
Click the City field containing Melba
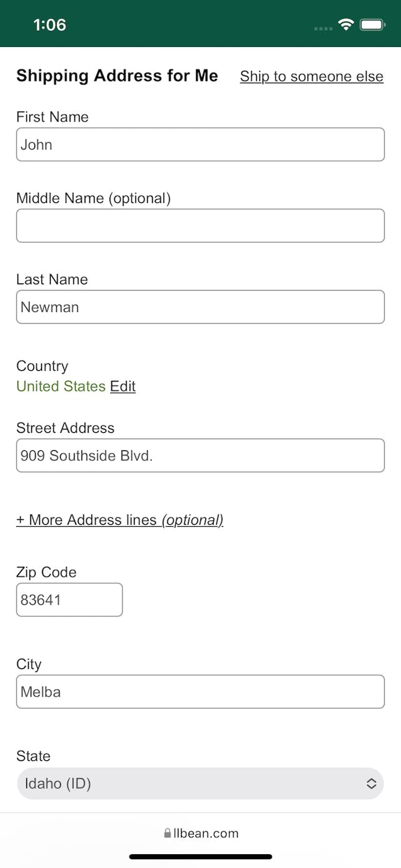[200, 691]
